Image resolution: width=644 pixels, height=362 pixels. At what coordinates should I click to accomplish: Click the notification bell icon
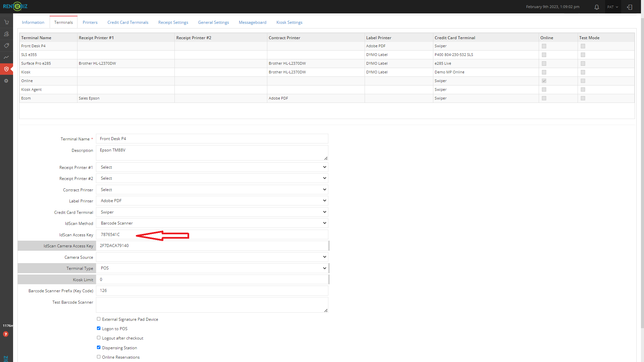(597, 7)
